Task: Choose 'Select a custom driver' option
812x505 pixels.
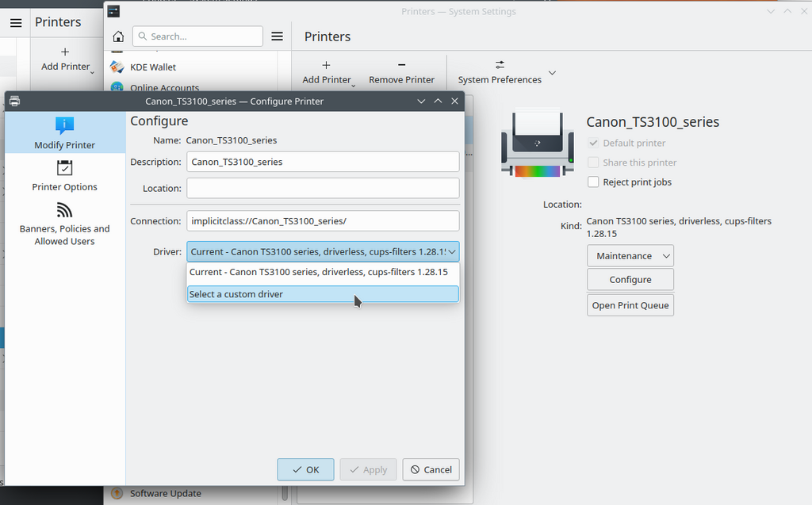Action: click(323, 294)
